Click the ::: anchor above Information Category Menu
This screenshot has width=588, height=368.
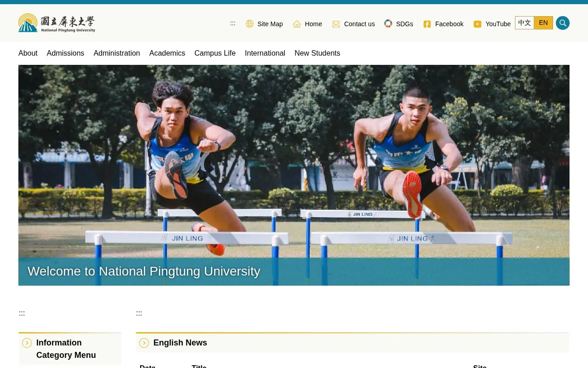[22, 313]
